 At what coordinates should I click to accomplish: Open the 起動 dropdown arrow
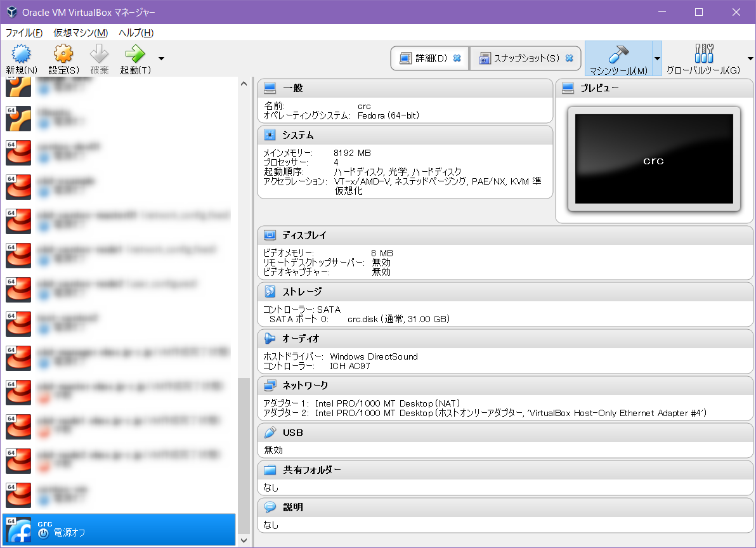pos(160,59)
